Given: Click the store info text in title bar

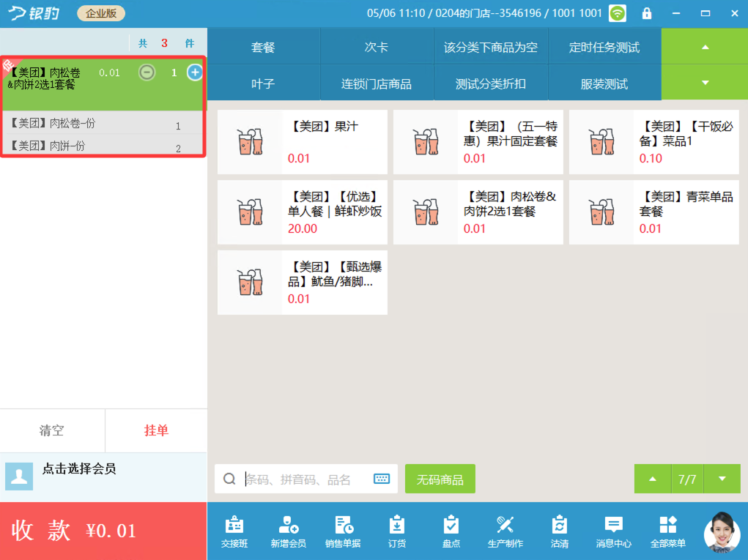Looking at the screenshot, I should pyautogui.click(x=484, y=13).
